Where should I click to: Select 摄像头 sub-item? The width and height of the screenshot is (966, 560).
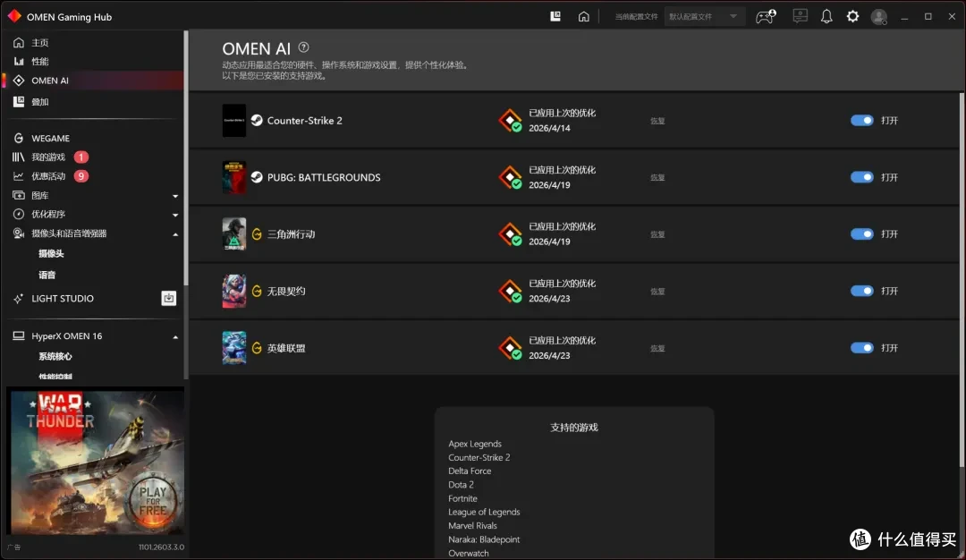(51, 254)
